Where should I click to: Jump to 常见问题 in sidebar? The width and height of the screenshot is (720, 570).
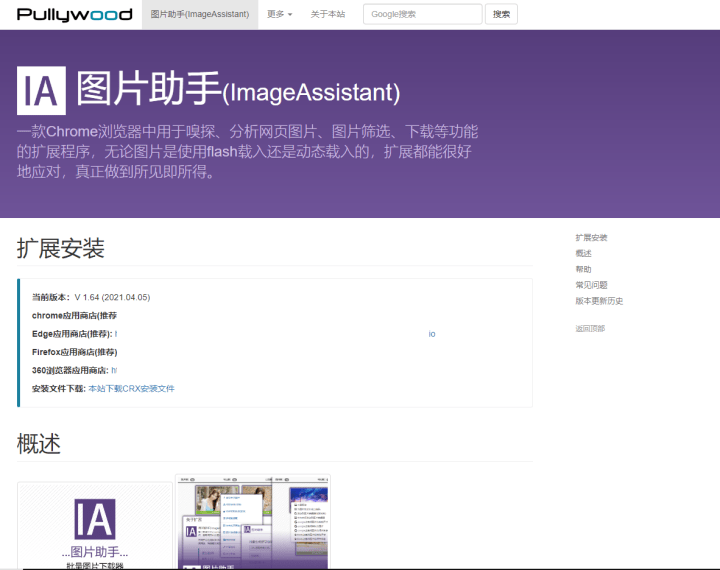[x=591, y=285]
